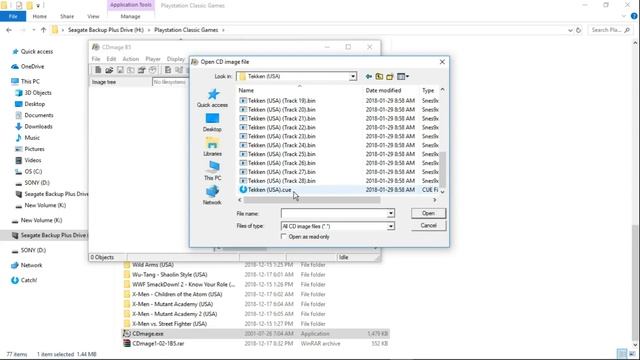Click the Up One Level folder icon

(x=379, y=76)
